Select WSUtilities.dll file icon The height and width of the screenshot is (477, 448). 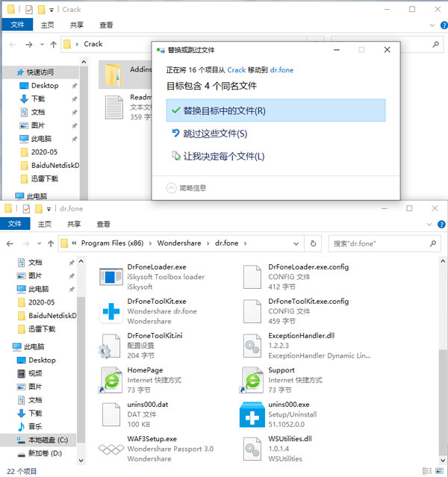(x=252, y=449)
